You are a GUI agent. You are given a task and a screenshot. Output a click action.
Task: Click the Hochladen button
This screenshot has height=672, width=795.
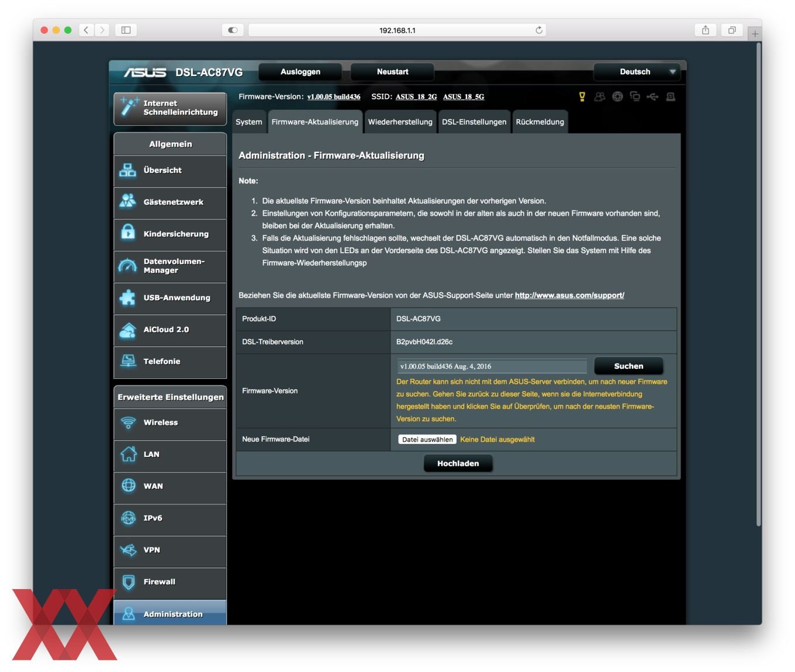[458, 463]
